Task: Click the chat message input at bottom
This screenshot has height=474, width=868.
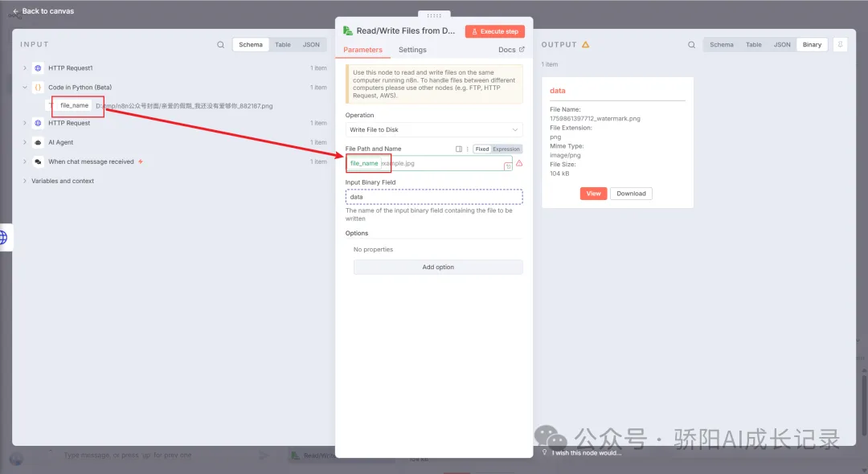Action: pos(127,456)
